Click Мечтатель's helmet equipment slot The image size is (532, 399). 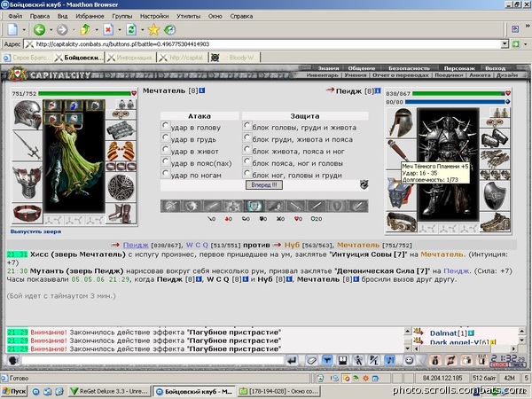click(27, 114)
